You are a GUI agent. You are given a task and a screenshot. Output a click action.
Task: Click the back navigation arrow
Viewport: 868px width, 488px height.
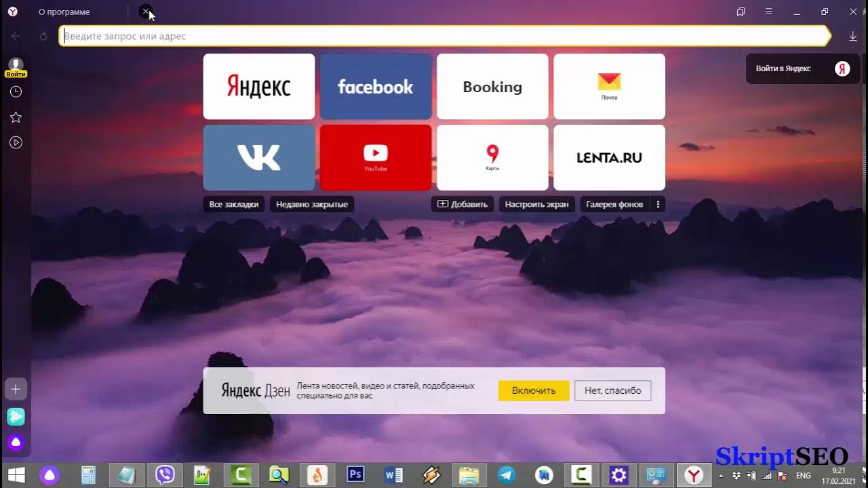(x=16, y=36)
